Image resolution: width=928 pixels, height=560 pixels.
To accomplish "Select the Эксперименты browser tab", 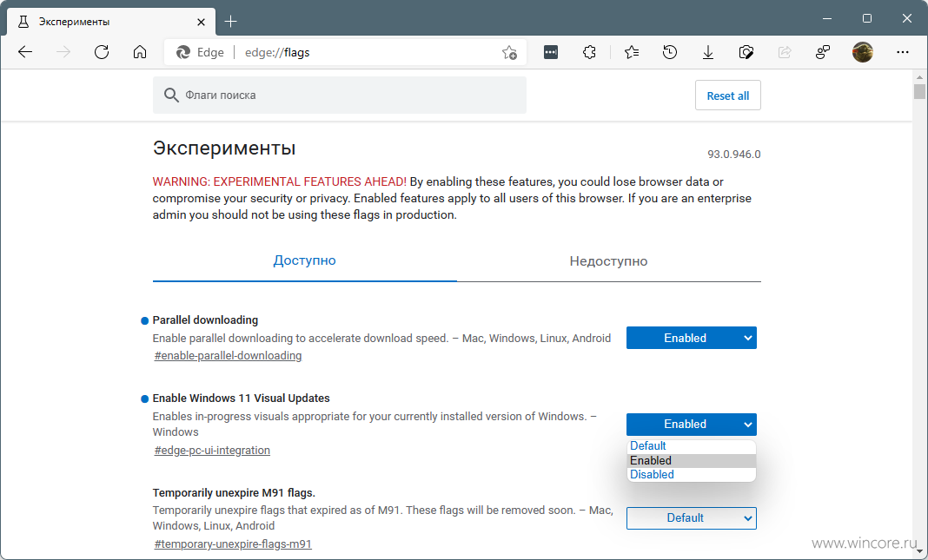I will click(110, 22).
